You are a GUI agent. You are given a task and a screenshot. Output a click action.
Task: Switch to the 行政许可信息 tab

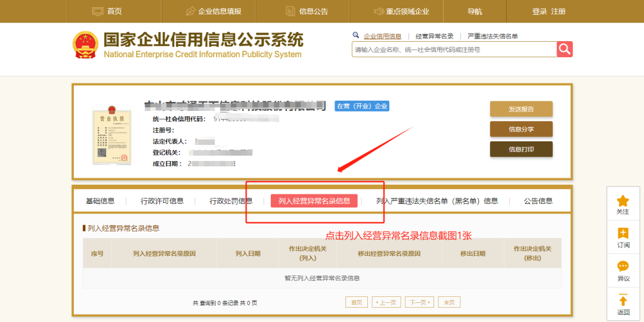pyautogui.click(x=162, y=201)
